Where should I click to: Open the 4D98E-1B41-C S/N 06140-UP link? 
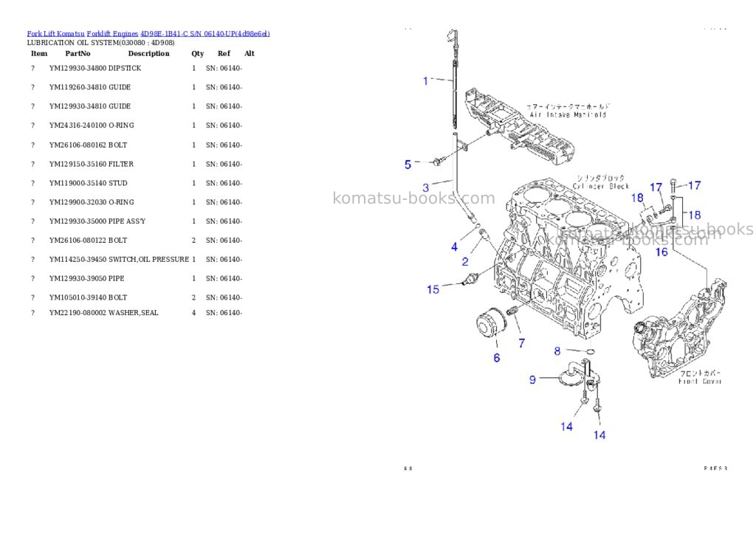(x=205, y=34)
